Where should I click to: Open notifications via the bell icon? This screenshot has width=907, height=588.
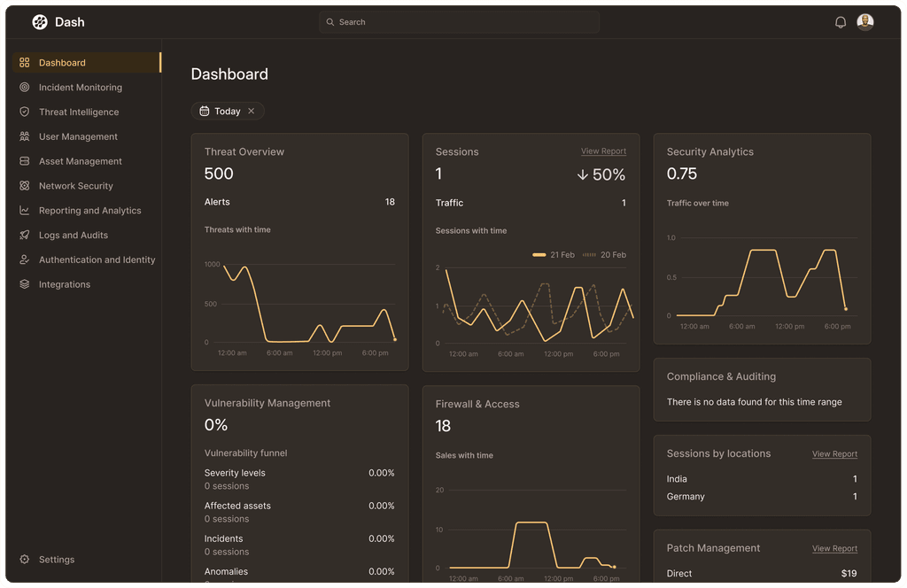pyautogui.click(x=840, y=21)
